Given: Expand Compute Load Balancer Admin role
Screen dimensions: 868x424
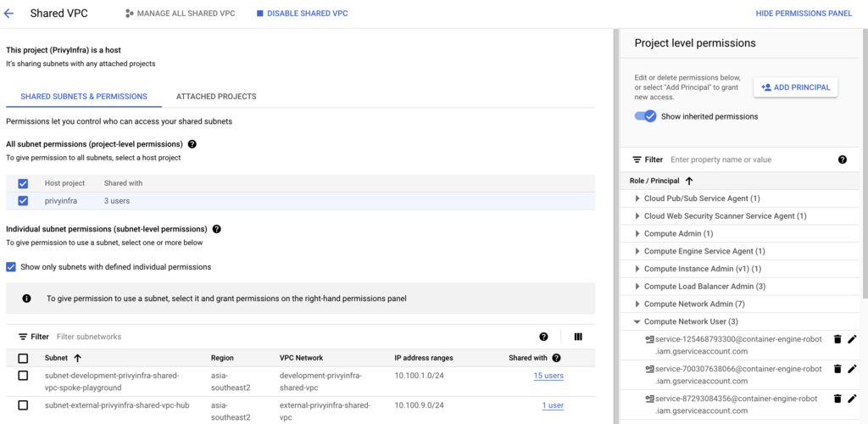Looking at the screenshot, I should click(637, 287).
